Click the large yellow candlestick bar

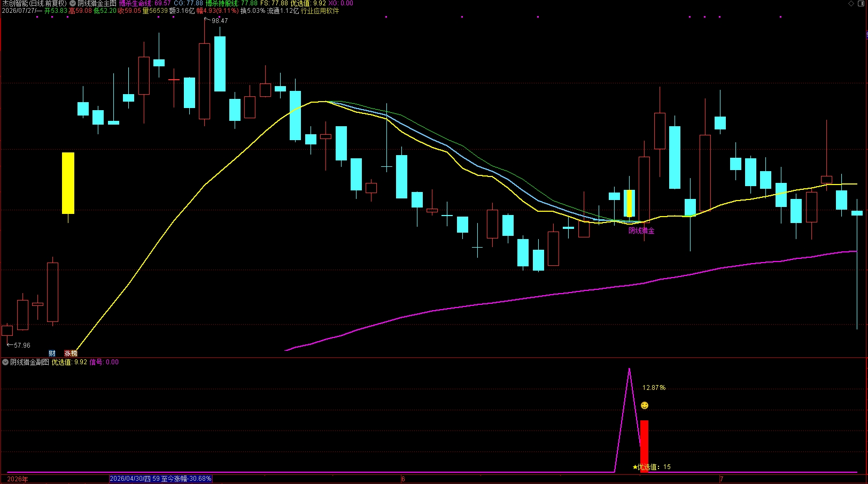[x=68, y=183]
